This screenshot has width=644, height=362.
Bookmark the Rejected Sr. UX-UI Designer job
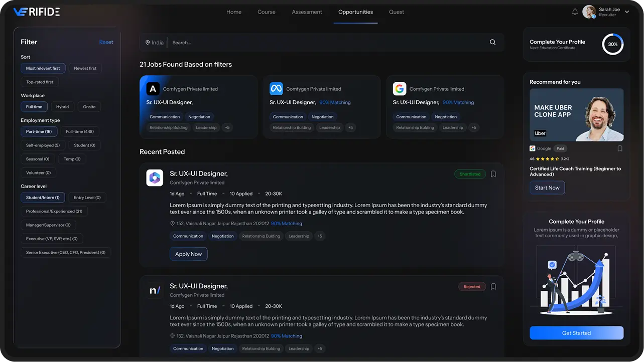(x=493, y=287)
